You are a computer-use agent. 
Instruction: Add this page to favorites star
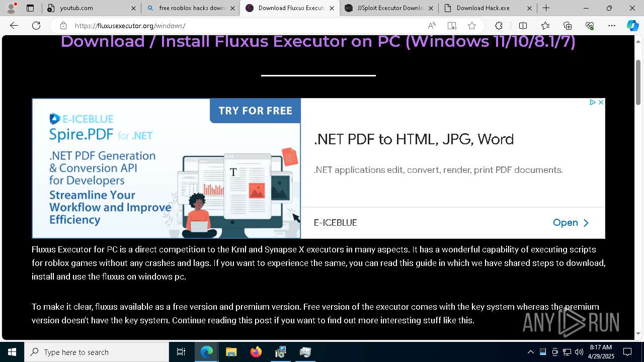point(472,26)
